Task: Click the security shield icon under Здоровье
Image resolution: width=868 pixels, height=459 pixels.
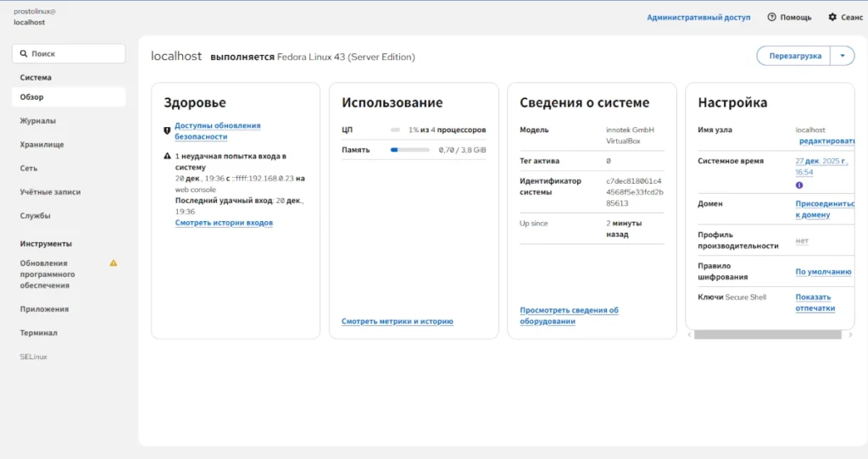Action: click(x=167, y=131)
